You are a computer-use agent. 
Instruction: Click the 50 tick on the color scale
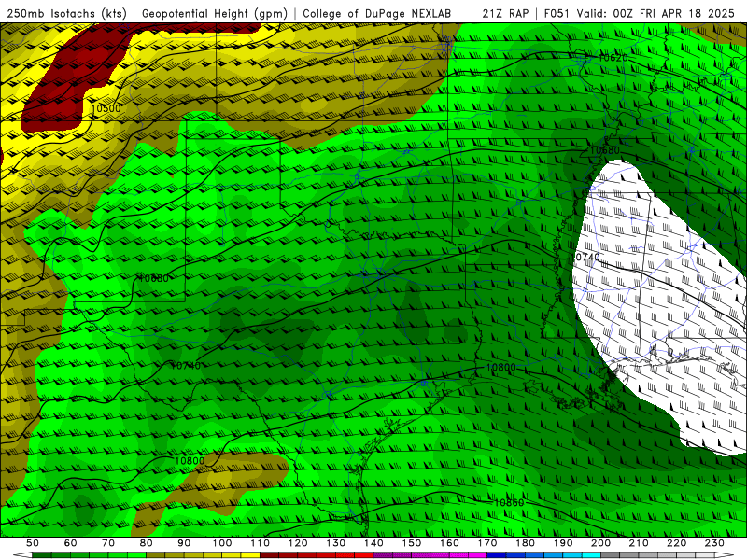click(x=33, y=543)
